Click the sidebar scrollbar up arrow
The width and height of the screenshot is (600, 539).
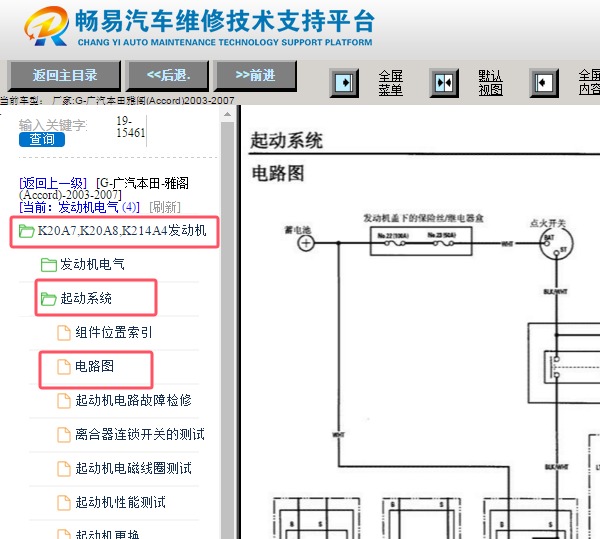(x=227, y=114)
